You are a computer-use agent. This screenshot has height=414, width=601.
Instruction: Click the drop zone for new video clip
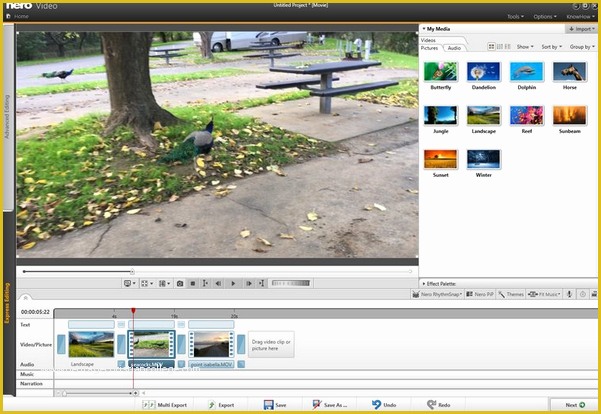[x=271, y=345]
